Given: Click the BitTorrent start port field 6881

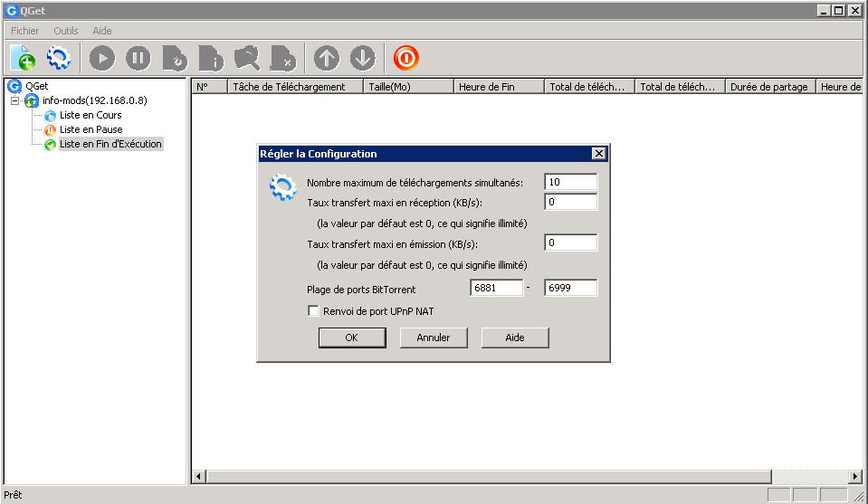Looking at the screenshot, I should (x=497, y=288).
